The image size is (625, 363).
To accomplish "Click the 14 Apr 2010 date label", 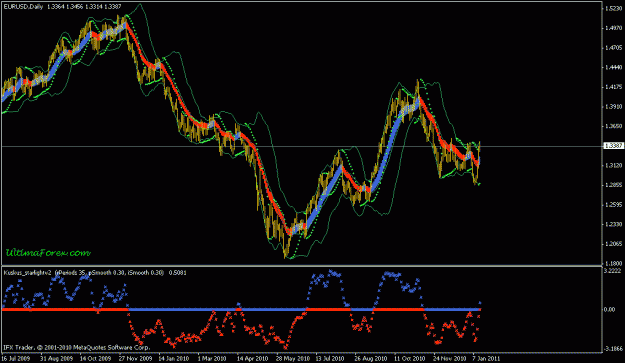I will point(252,358).
